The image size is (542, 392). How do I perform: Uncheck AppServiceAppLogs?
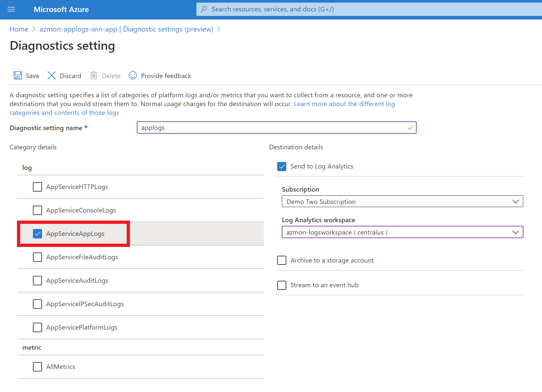(37, 234)
